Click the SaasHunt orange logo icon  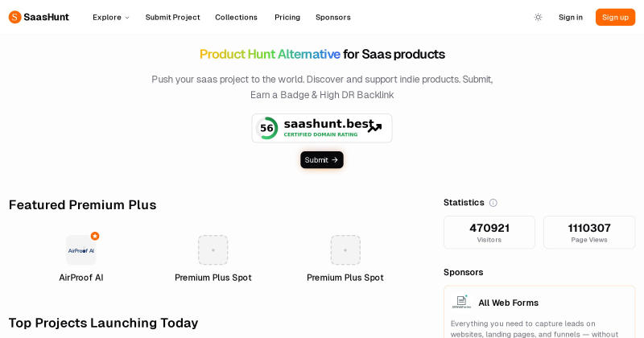pos(14,17)
